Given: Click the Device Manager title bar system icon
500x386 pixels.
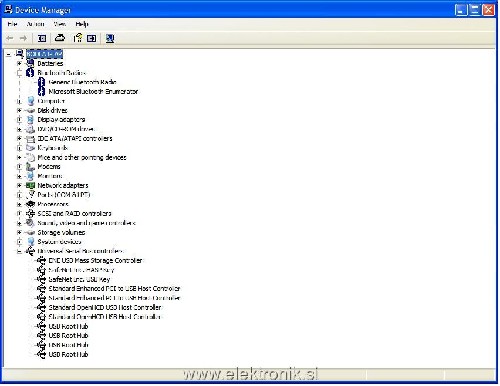Looking at the screenshot, I should pyautogui.click(x=8, y=10).
